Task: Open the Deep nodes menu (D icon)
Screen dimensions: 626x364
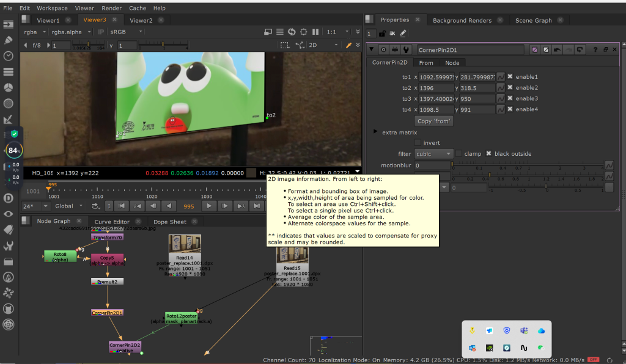Action: 9,198
